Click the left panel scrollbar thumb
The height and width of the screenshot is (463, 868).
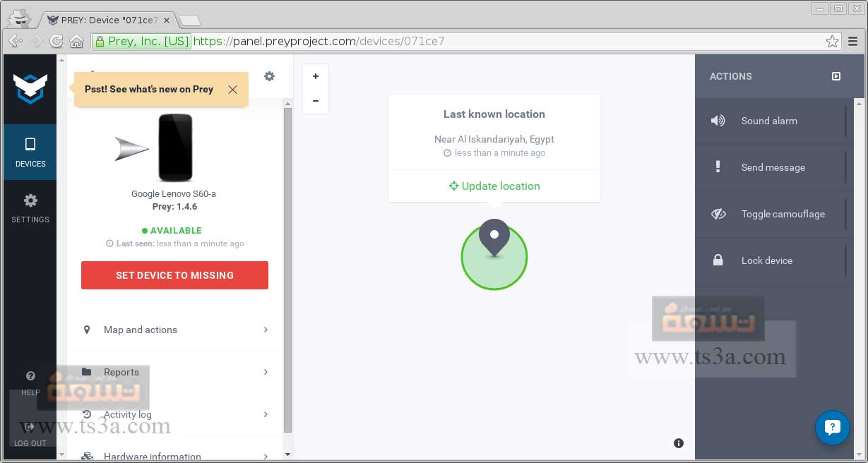[x=287, y=270]
